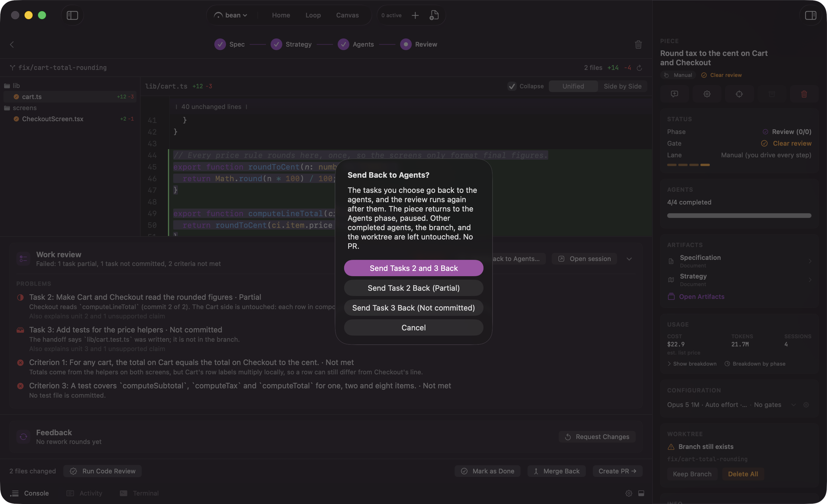This screenshot has width=827, height=504.
Task: Jump to the Strategy step
Action: pos(291,44)
